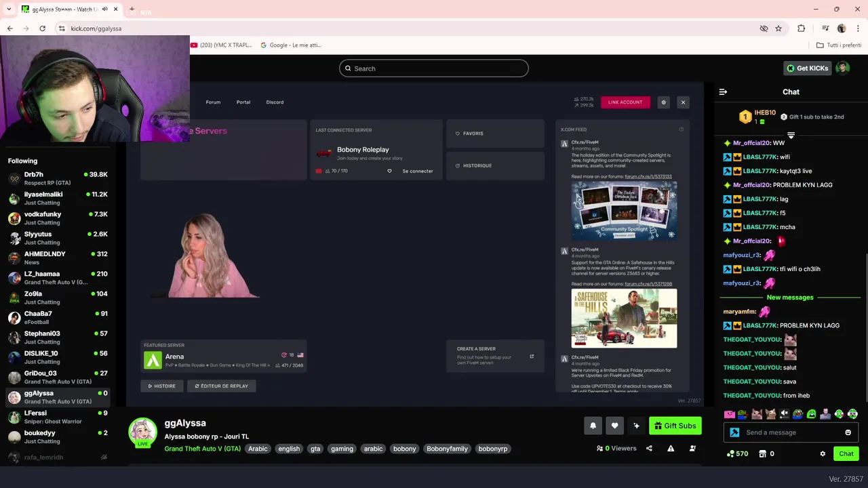Click the user icon right of report
This screenshot has height=488, width=868.
point(692,448)
